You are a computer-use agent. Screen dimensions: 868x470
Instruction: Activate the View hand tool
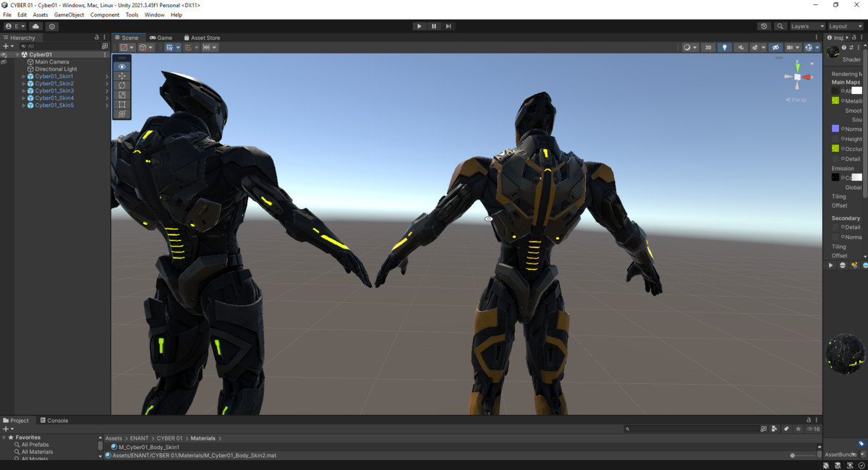tap(122, 66)
